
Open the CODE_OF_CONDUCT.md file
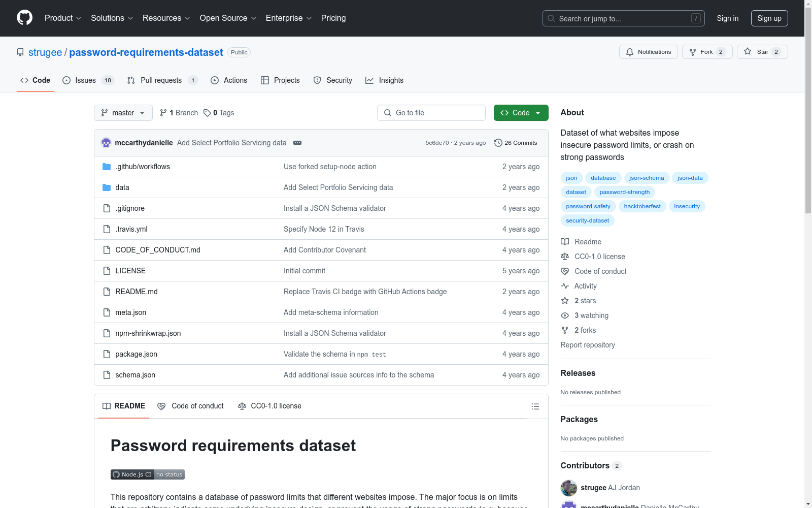pyautogui.click(x=158, y=250)
